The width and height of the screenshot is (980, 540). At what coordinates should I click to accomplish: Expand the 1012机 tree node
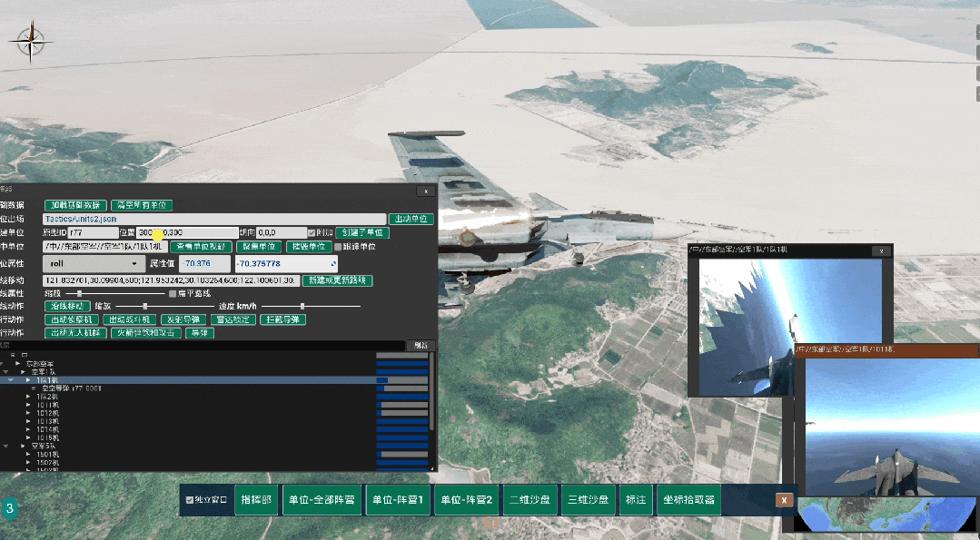point(28,413)
